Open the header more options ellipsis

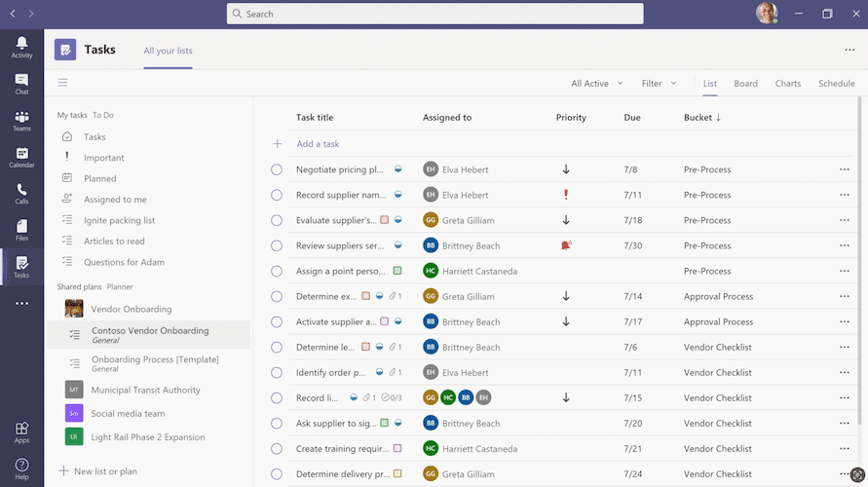pos(849,50)
